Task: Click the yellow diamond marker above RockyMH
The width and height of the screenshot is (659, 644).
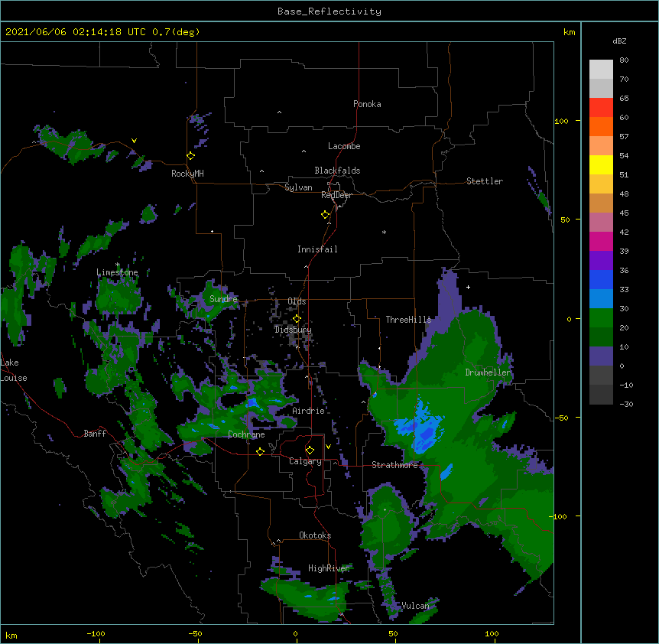Action: pyautogui.click(x=190, y=156)
